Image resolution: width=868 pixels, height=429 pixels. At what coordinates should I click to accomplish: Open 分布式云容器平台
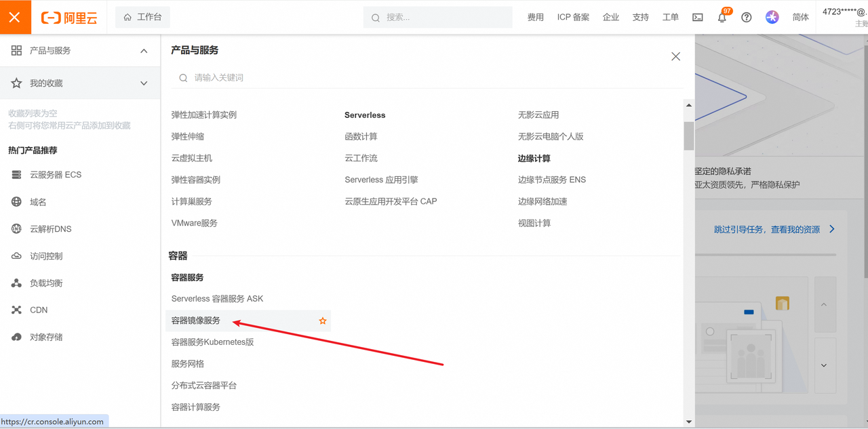pyautogui.click(x=204, y=386)
